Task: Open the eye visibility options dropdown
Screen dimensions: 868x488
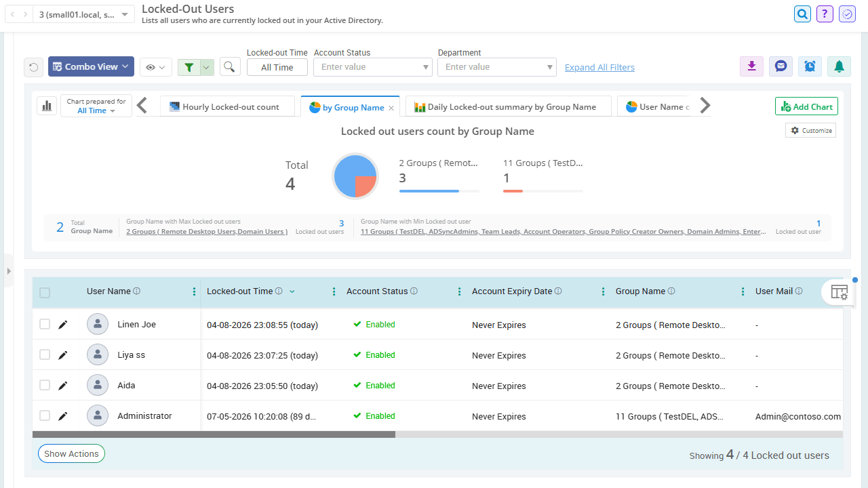Action: 156,67
